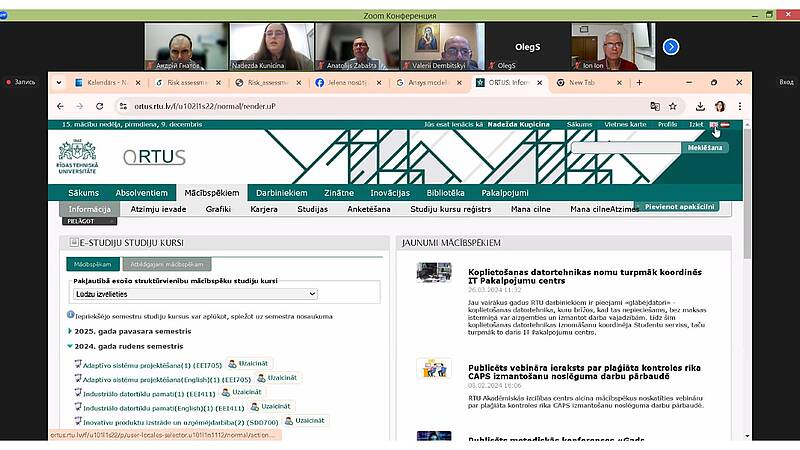Select the Studiju kursu reģistrs submenu

point(451,209)
